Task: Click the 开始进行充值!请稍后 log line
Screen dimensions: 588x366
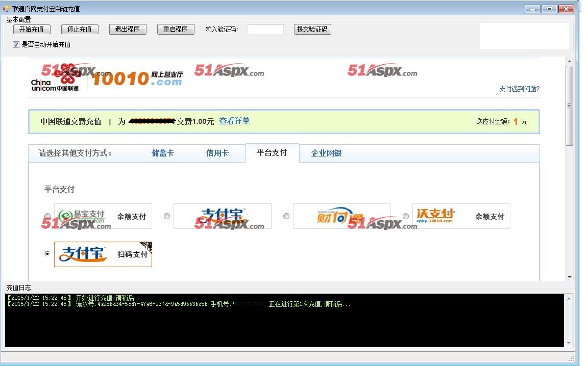Action: 74,298
